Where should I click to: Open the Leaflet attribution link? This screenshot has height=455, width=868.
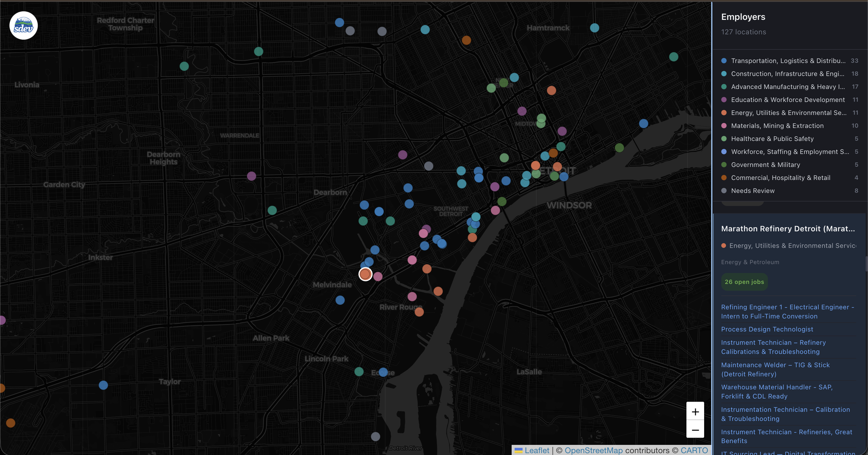537,450
